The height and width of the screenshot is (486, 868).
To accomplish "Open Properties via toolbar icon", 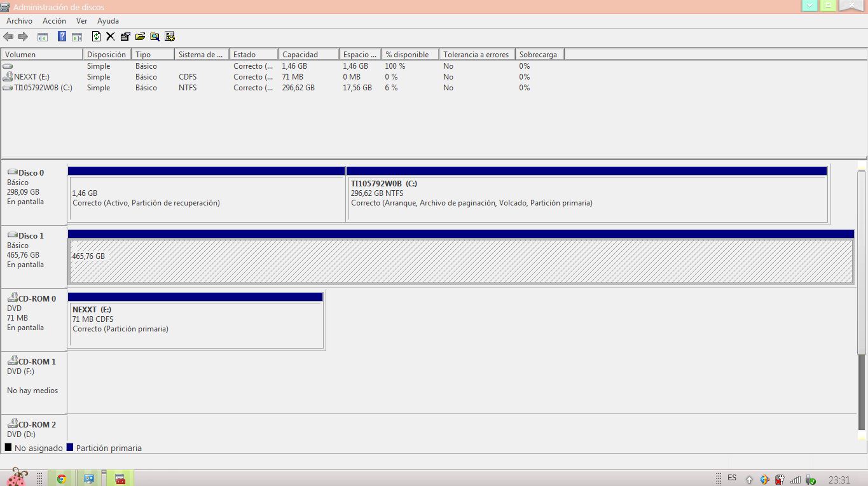I will (x=125, y=36).
